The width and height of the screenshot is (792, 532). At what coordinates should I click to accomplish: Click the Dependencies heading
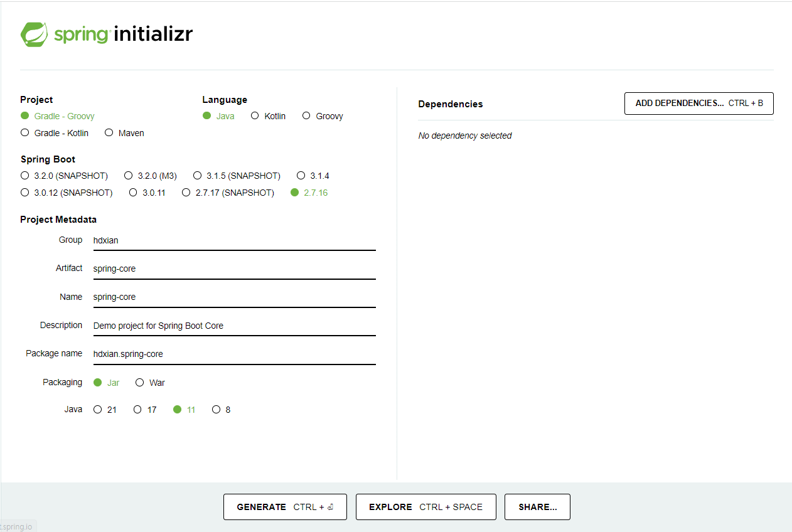click(451, 104)
